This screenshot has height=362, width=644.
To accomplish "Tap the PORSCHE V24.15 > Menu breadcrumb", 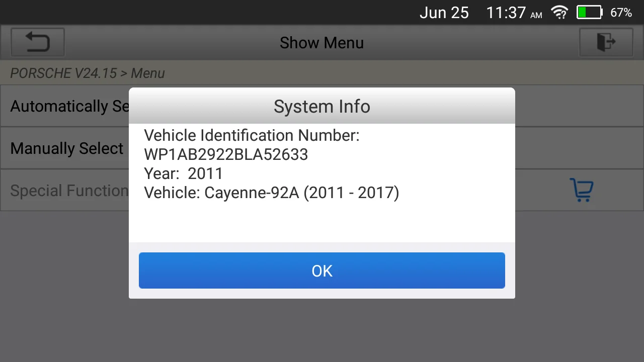I will click(x=88, y=73).
